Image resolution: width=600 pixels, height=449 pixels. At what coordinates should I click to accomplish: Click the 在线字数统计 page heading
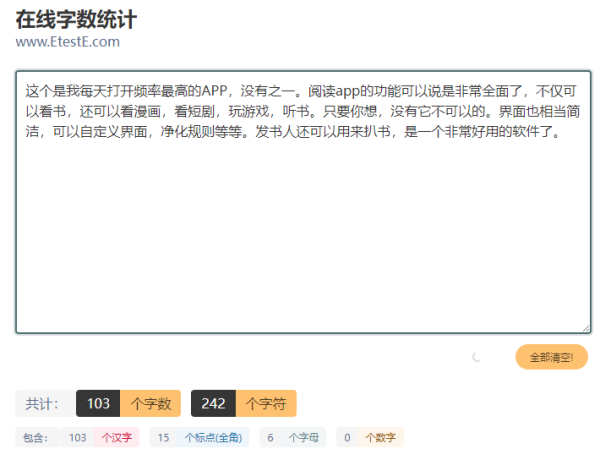click(76, 19)
